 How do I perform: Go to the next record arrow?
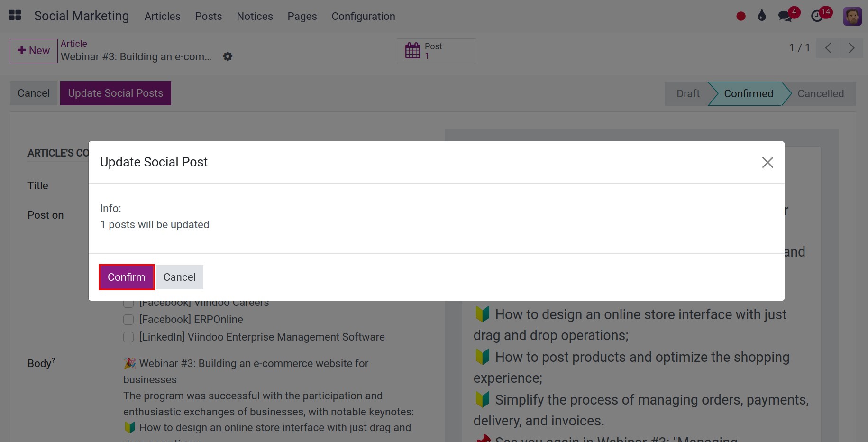click(851, 48)
